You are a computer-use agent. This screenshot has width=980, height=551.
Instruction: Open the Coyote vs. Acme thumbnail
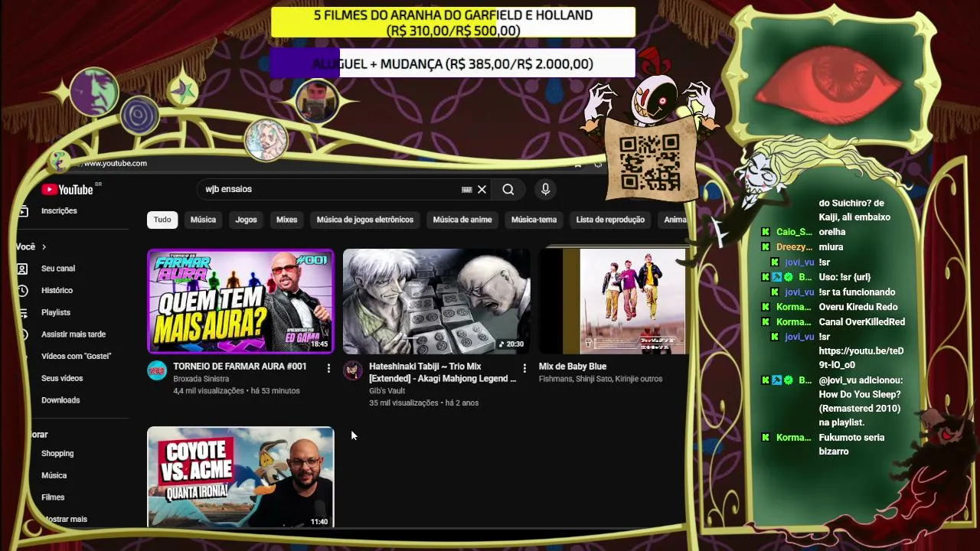pos(240,478)
